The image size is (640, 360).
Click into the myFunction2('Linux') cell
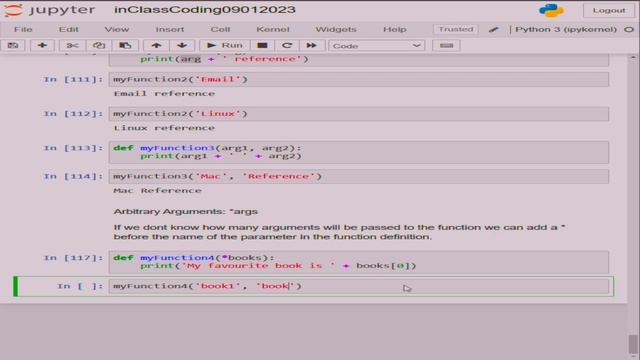pos(359,113)
